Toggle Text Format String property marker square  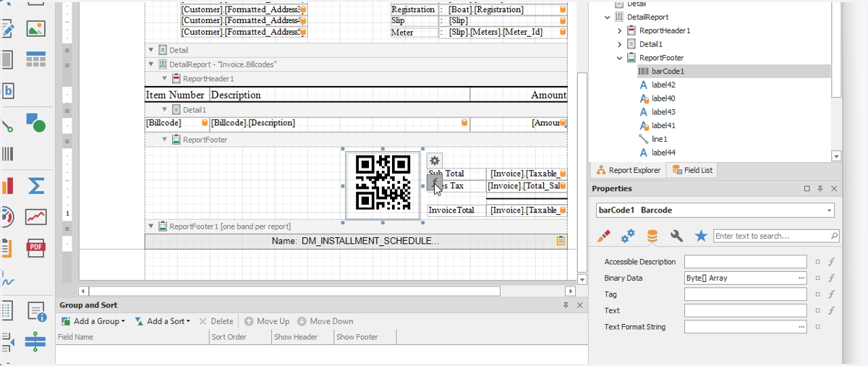(x=818, y=327)
